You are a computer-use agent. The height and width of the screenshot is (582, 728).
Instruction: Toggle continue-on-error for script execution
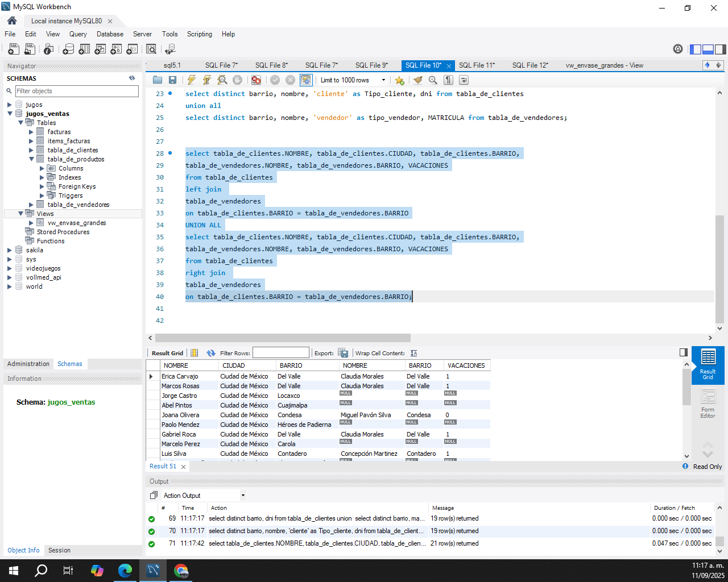click(x=257, y=80)
